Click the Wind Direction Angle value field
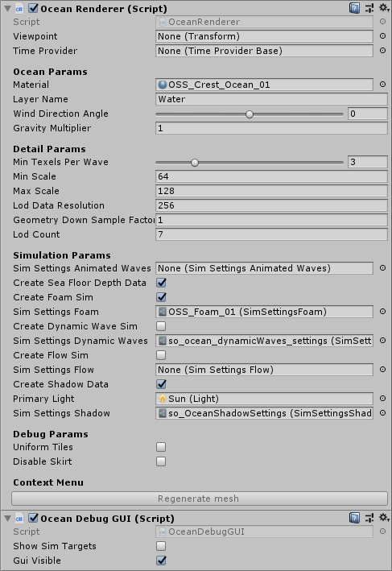392x571 pixels. pyautogui.click(x=368, y=114)
